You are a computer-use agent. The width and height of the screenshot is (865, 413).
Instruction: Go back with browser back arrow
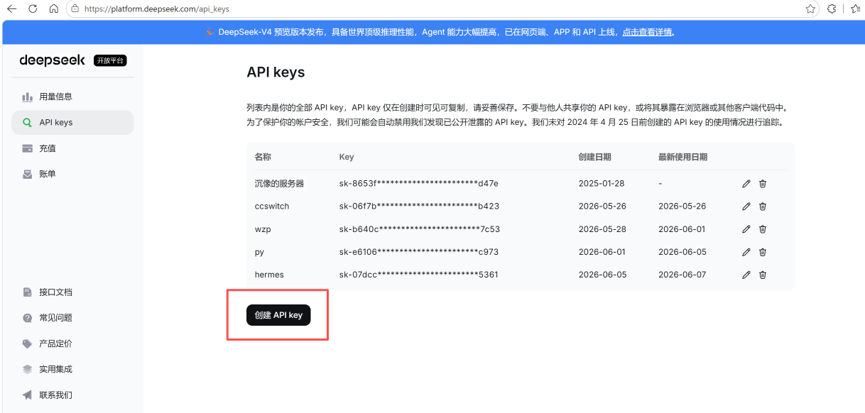(x=11, y=9)
